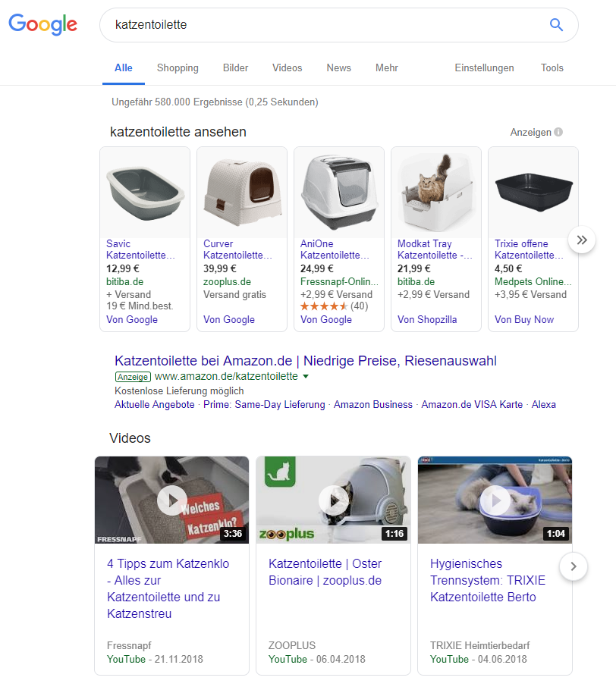This screenshot has width=616, height=690.
Task: Click Fressnapf-Online seller name
Action: (x=339, y=281)
